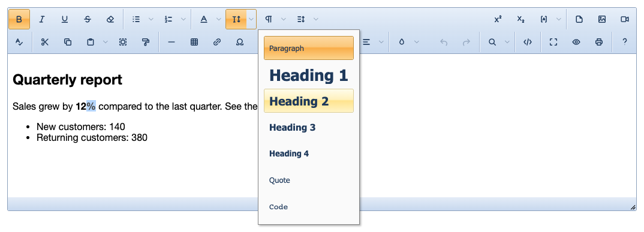Toggle the paragraph format dropdown arrow
This screenshot has width=644, height=232.
pyautogui.click(x=284, y=19)
